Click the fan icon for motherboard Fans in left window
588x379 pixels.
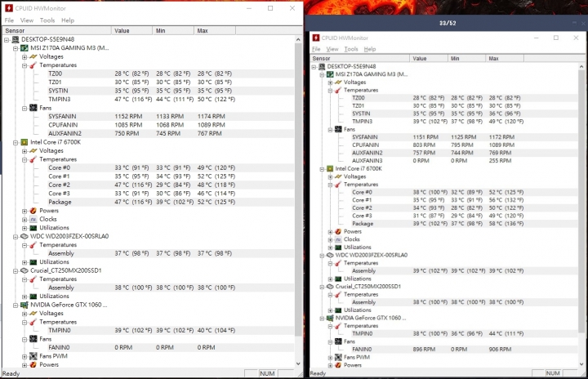click(x=33, y=108)
